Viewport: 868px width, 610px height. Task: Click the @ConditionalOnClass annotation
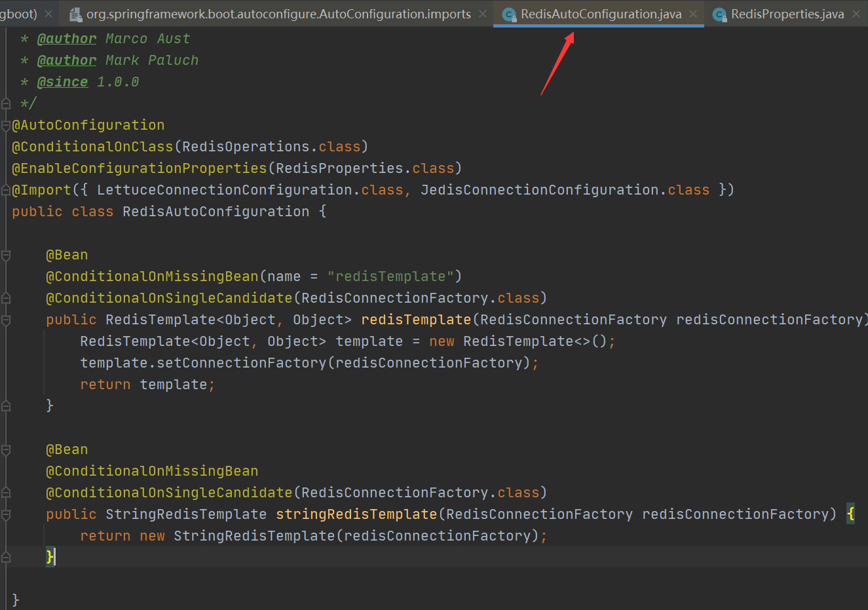coord(92,147)
